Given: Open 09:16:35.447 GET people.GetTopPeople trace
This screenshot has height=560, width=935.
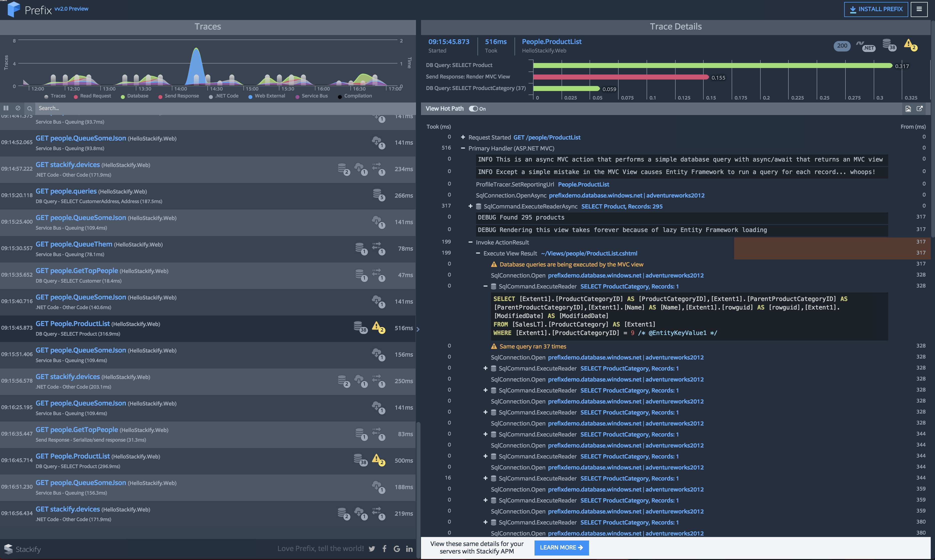Looking at the screenshot, I should tap(77, 430).
